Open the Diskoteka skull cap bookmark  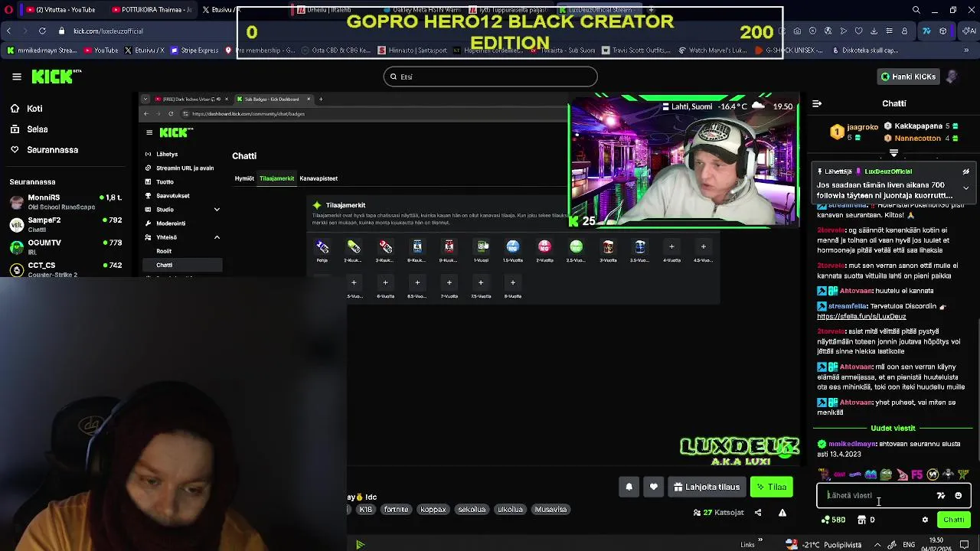point(864,51)
